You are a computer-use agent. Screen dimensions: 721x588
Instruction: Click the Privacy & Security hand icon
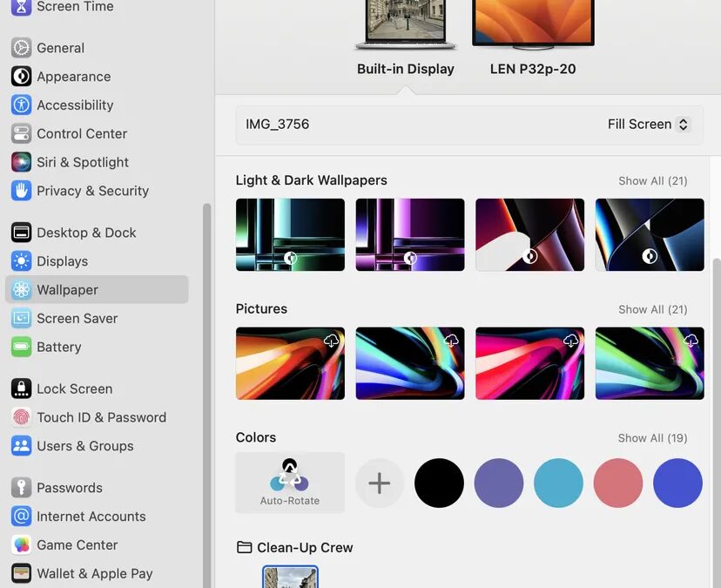[x=21, y=191]
